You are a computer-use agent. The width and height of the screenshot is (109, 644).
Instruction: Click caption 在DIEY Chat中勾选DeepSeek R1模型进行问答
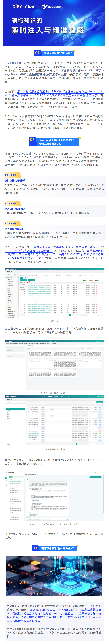click(54, 524)
